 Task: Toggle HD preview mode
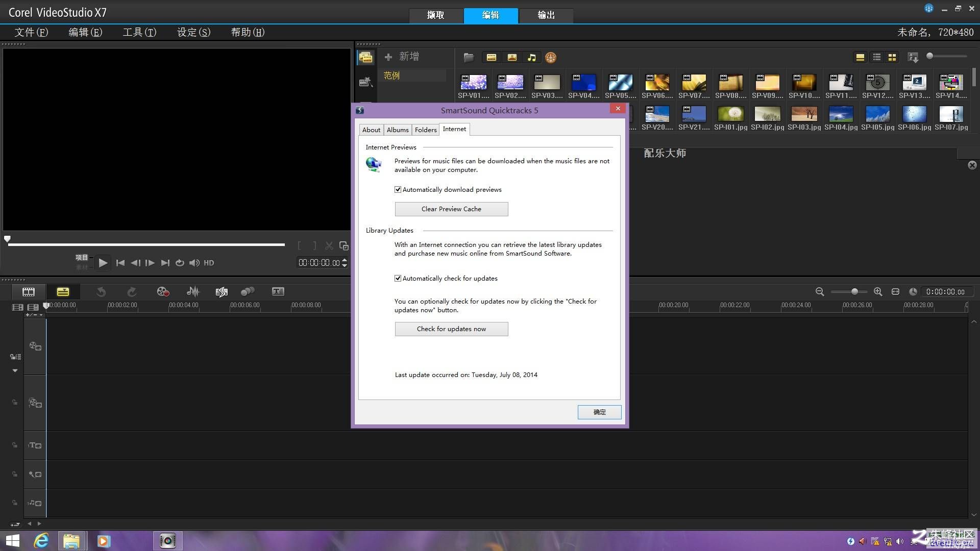tap(209, 263)
